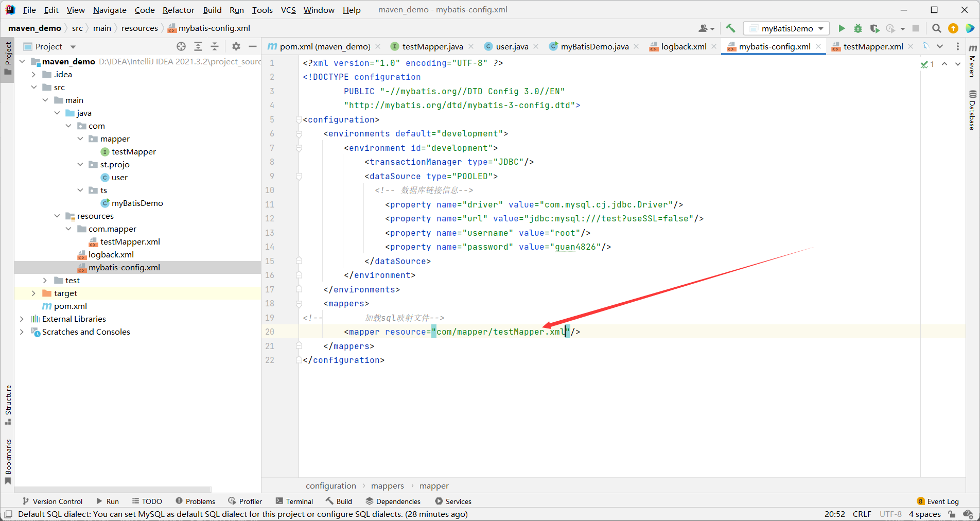The height and width of the screenshot is (521, 980).
Task: Hide the Project tool window
Action: 253,46
